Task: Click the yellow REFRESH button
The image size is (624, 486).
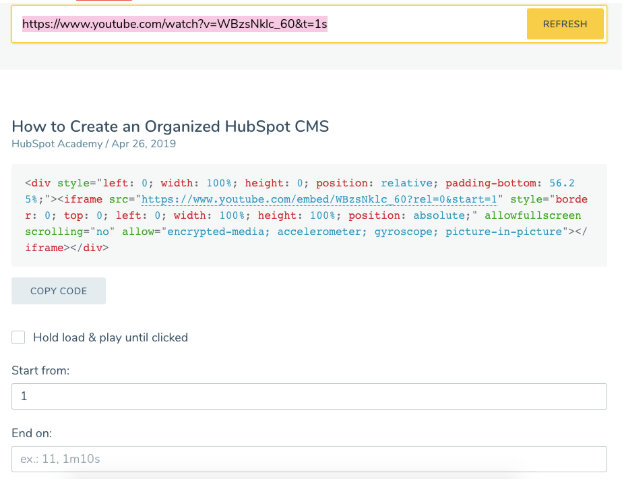Action: [565, 24]
